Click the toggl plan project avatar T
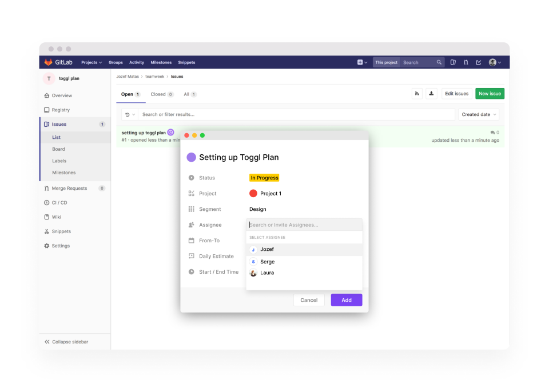The height and width of the screenshot is (392, 549). pos(49,78)
